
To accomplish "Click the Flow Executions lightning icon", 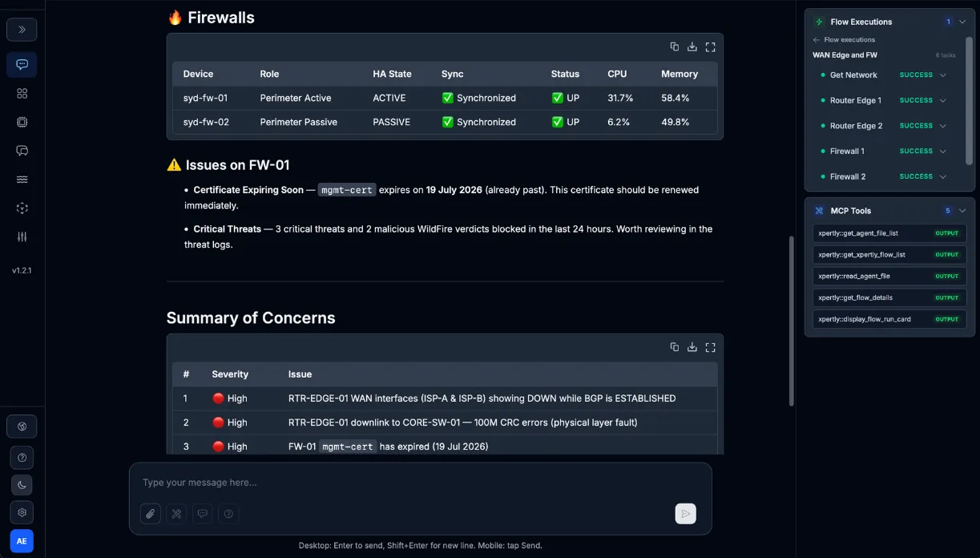I will [x=819, y=22].
